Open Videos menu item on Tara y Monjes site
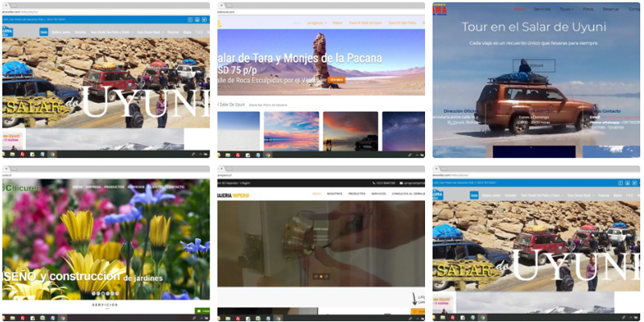Viewport: 644px width, 322px height. (337, 23)
